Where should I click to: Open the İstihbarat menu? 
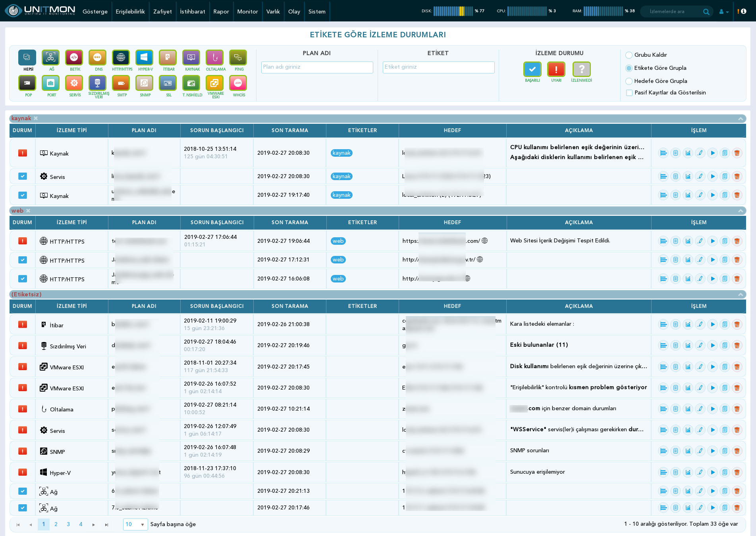point(193,12)
